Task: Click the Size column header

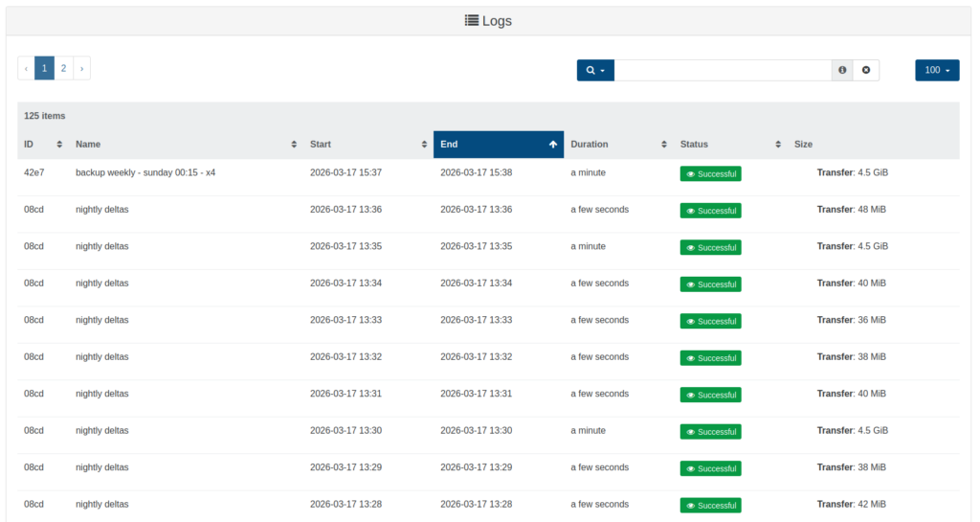Action: (803, 145)
